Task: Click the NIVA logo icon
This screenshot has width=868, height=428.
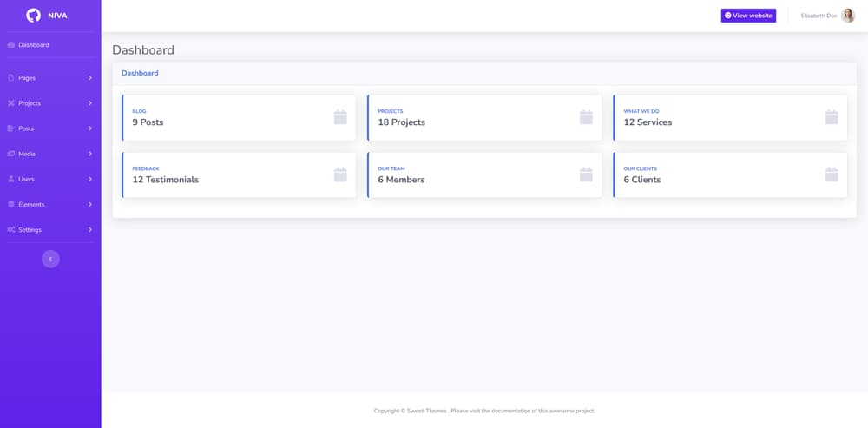Action: [33, 16]
